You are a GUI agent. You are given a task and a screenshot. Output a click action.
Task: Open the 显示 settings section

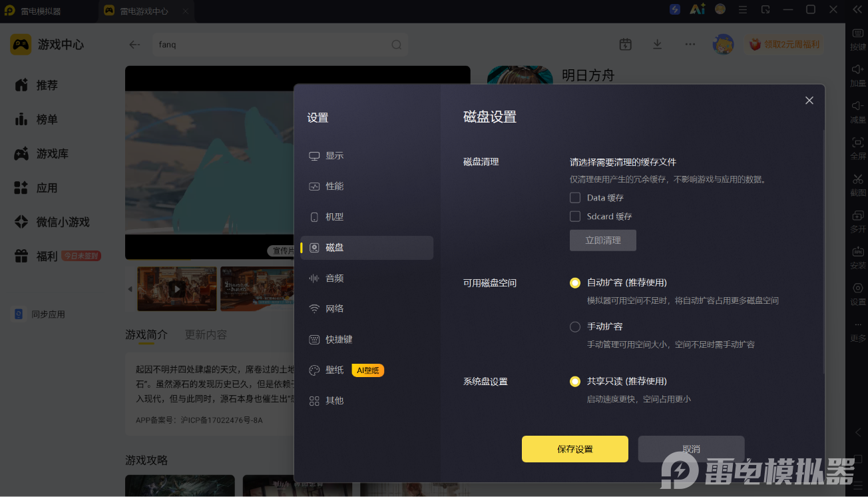point(367,155)
